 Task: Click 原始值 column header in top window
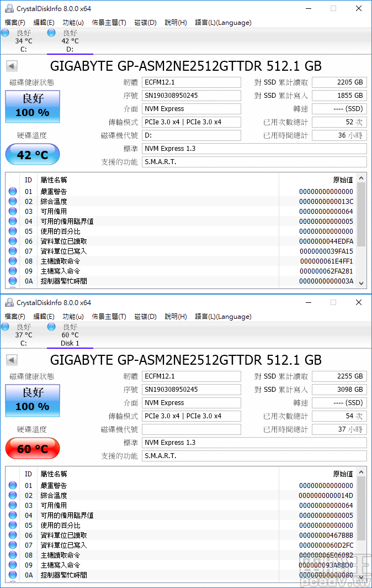point(343,180)
